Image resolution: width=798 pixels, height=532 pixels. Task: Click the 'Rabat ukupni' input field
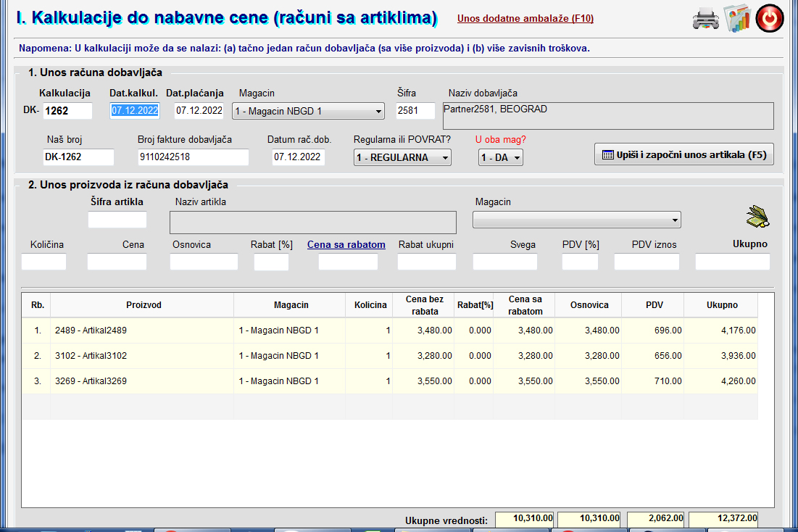(x=426, y=262)
